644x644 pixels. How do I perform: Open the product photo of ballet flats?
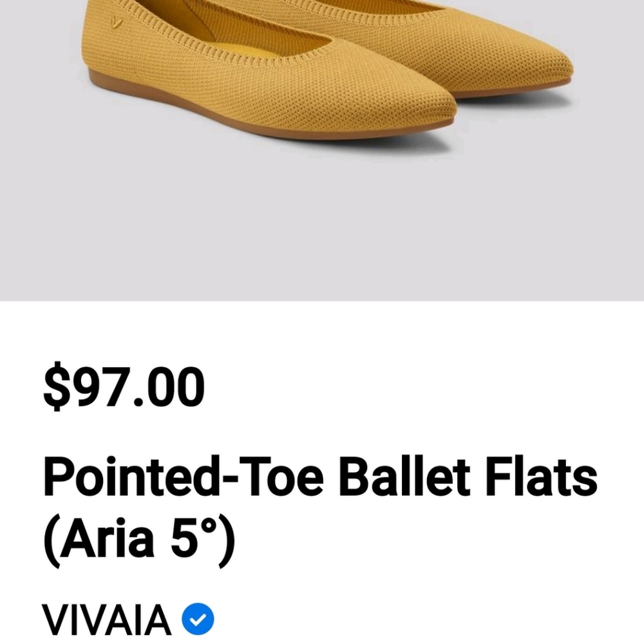click(322, 97)
